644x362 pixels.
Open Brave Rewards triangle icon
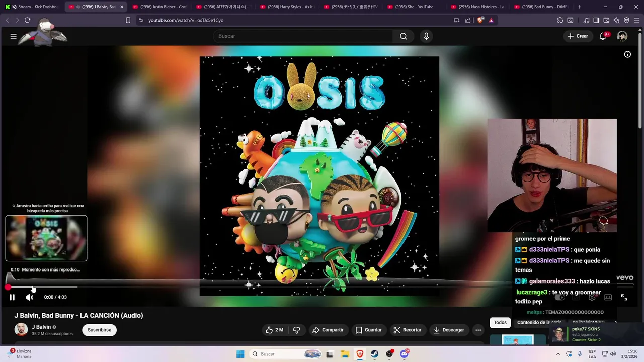pyautogui.click(x=491, y=20)
